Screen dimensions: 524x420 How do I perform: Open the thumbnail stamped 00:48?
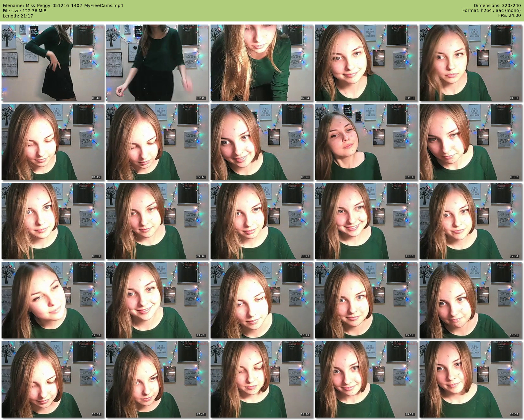(x=53, y=63)
